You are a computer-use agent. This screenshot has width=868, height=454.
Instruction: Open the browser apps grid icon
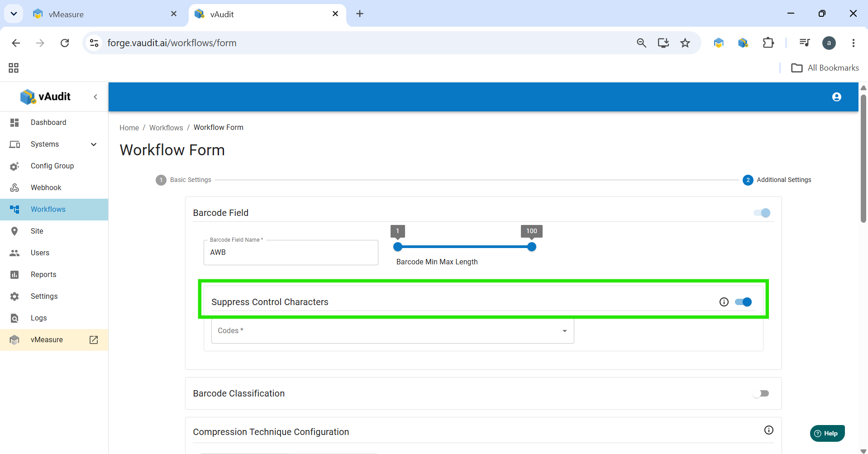click(14, 68)
